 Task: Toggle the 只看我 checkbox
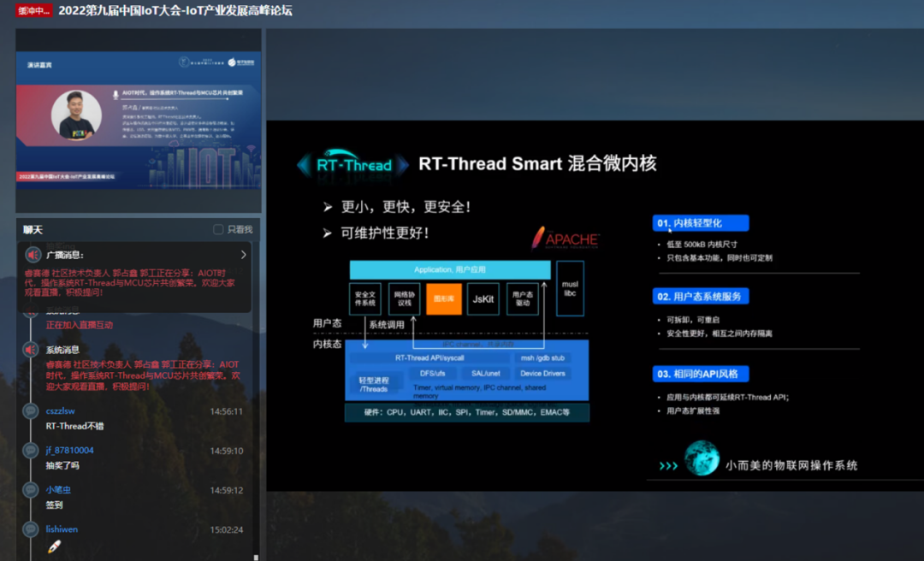pos(218,229)
